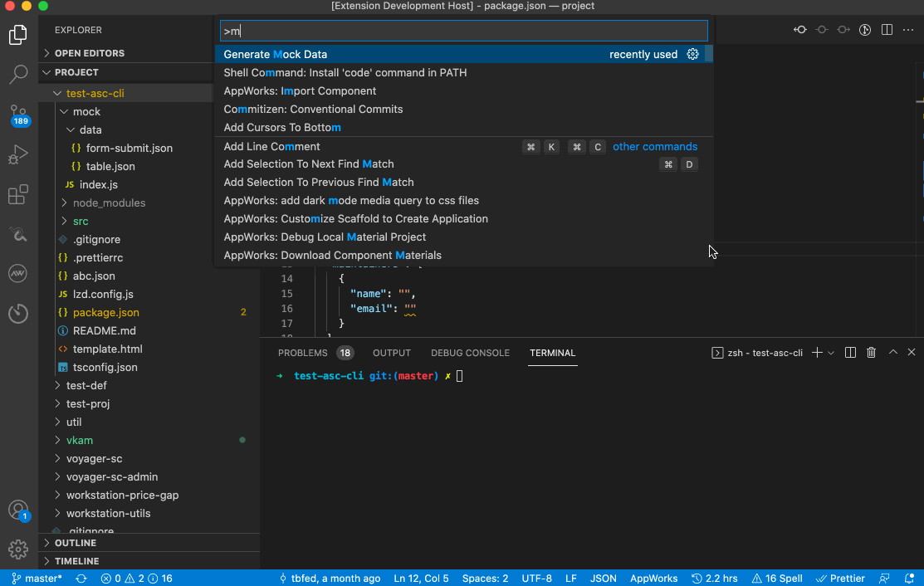Viewport: 924px width, 586px height.
Task: Open launch profile dropdown beside new terminal
Action: (831, 353)
